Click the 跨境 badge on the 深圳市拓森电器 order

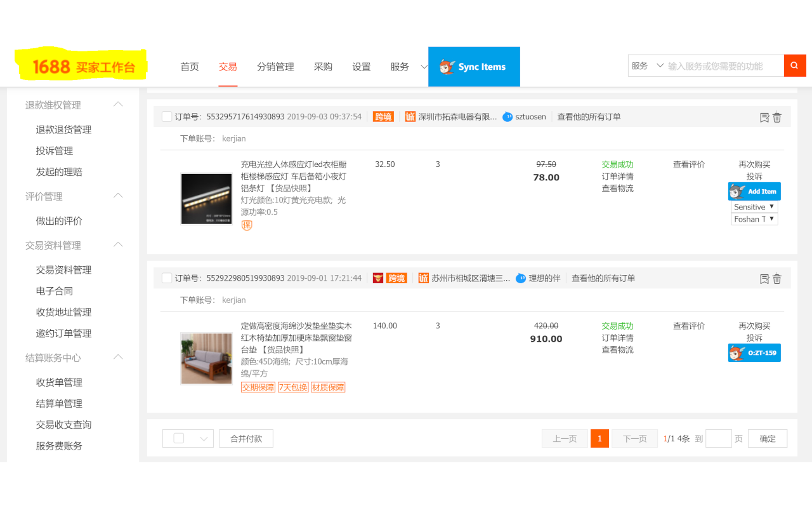(383, 117)
